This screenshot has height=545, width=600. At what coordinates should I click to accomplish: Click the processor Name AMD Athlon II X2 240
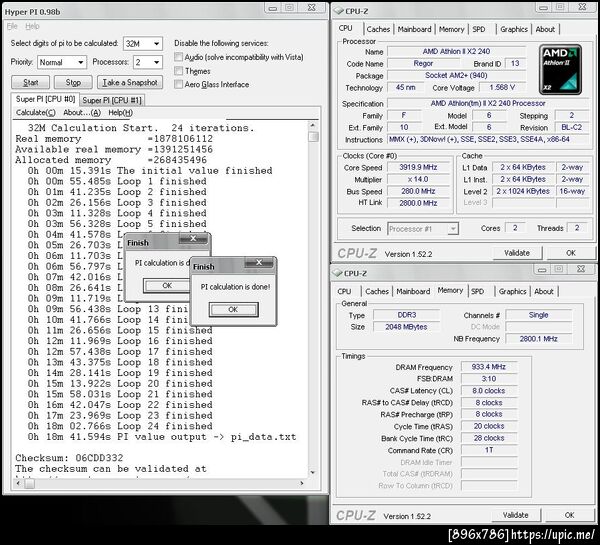[456, 51]
